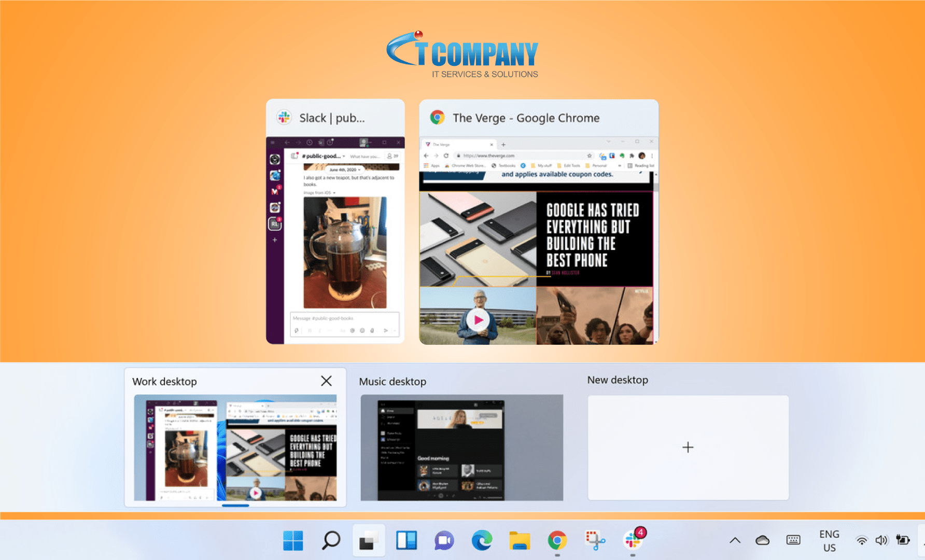Click the Chrome vertical scrollbar

[x=656, y=258]
